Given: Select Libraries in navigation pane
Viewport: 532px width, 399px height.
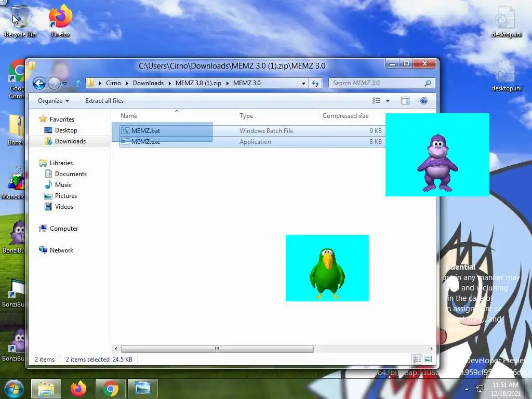Looking at the screenshot, I should click(x=61, y=163).
